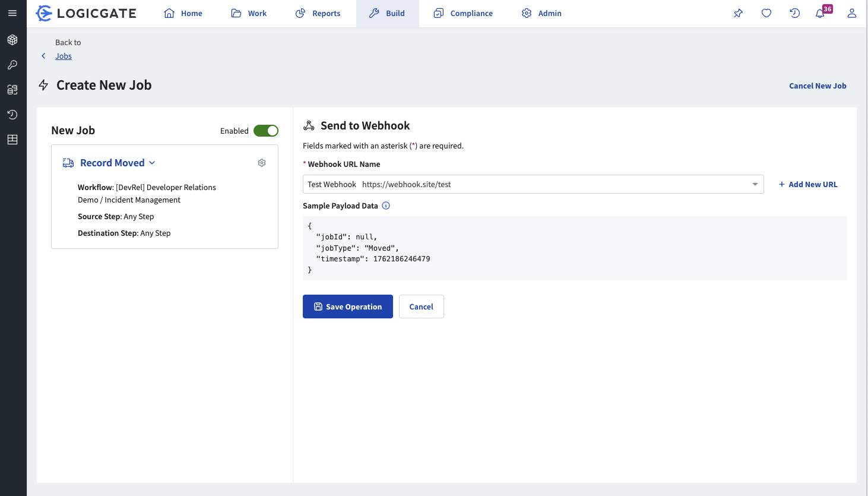
Task: Open the Webhook URL Name dropdown
Action: (755, 184)
